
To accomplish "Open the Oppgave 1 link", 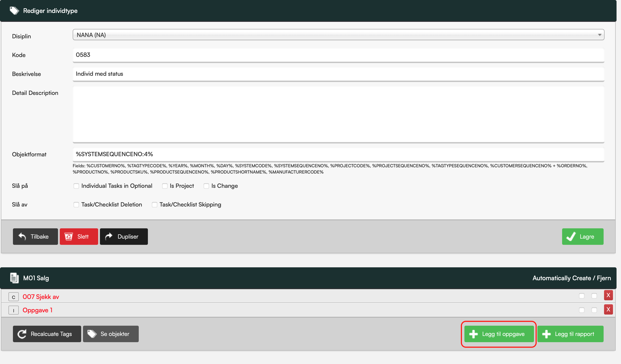I will click(37, 310).
